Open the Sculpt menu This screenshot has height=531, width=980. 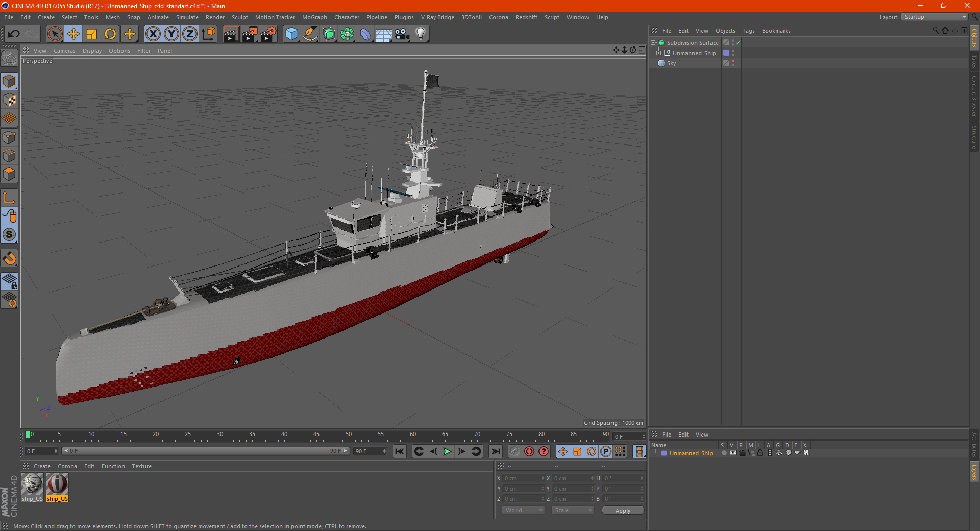(x=240, y=17)
